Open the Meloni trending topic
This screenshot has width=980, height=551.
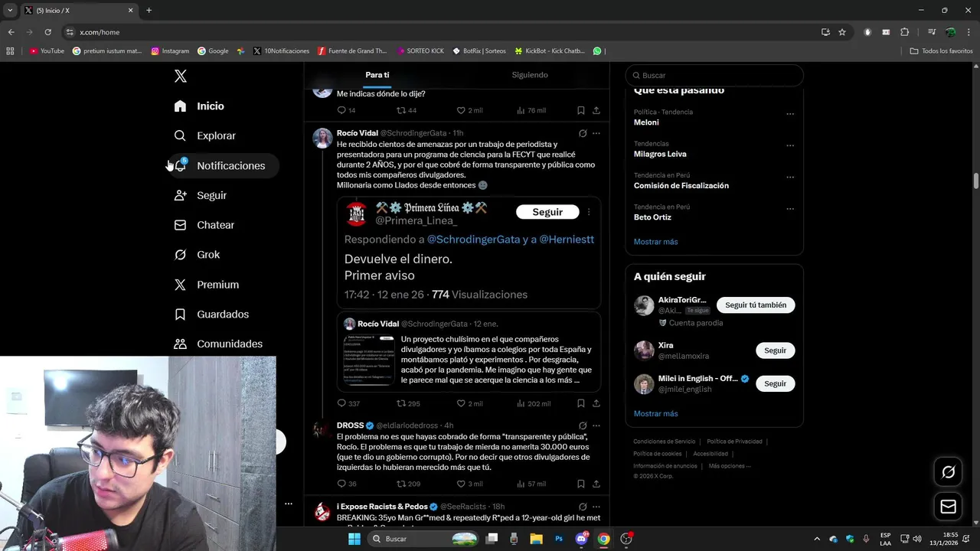(646, 122)
